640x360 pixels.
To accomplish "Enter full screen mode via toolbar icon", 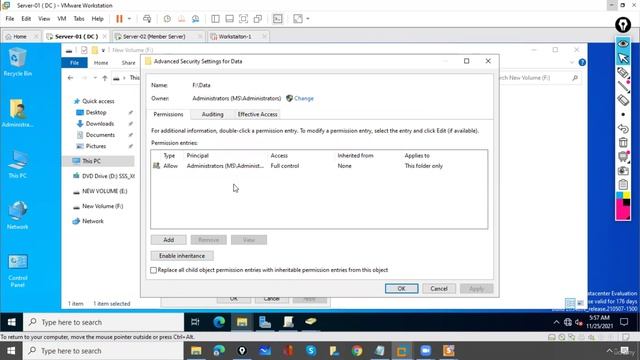I will 243,19.
